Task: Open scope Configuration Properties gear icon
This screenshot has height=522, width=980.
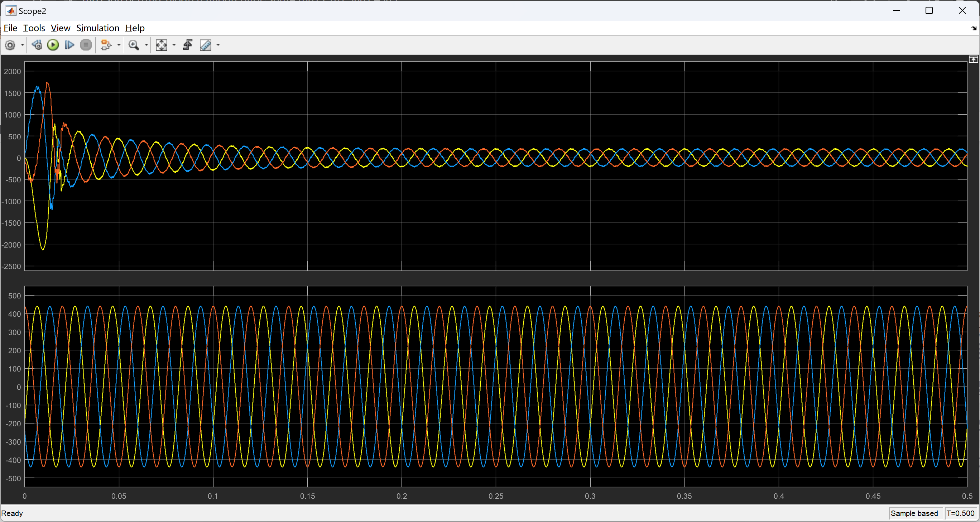Action: tap(10, 45)
